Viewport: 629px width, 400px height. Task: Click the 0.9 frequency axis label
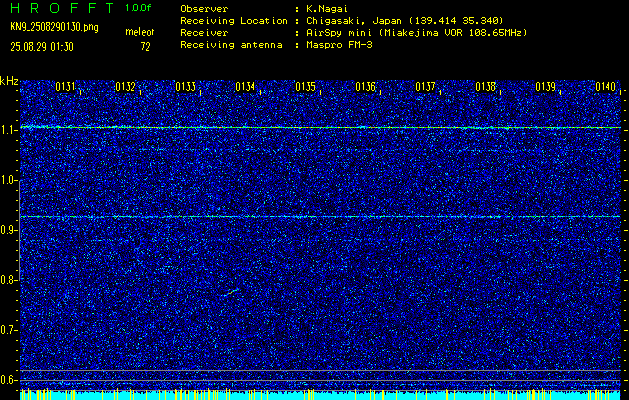pos(9,230)
